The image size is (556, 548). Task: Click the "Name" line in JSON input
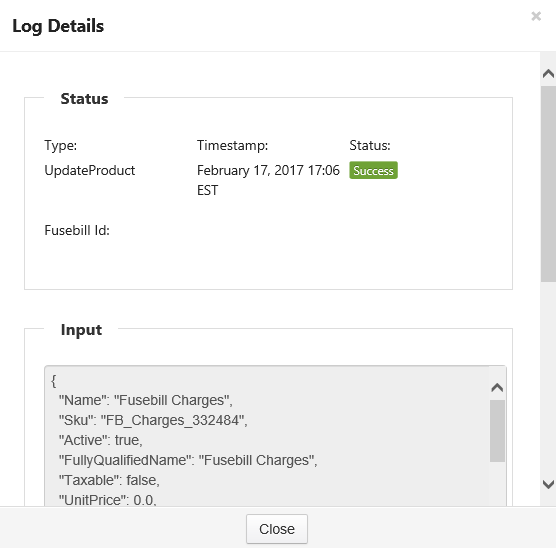145,400
